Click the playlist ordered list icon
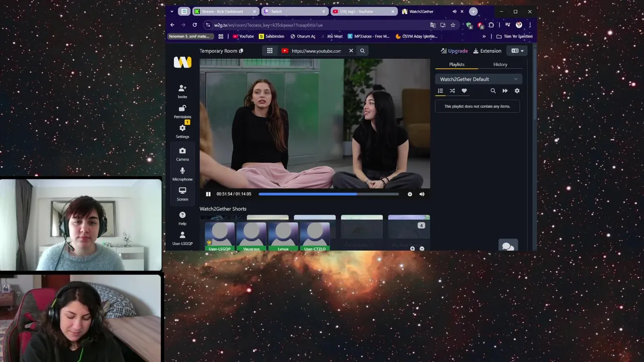 [x=440, y=91]
